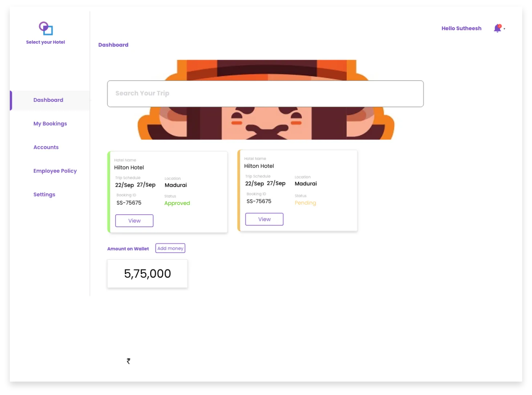Screen dimensions: 532x395
Task: Click the Hello Sutheesh greeting
Action: click(461, 28)
